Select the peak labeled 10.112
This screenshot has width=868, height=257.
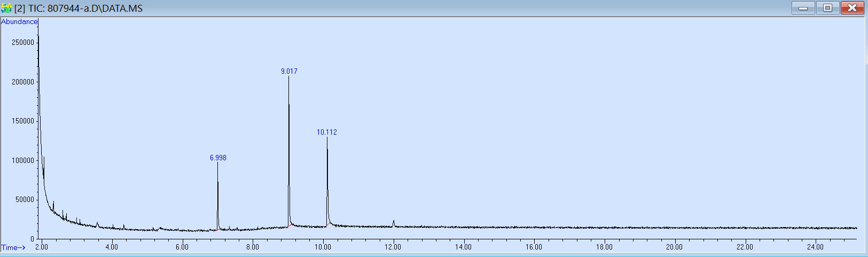(x=327, y=132)
